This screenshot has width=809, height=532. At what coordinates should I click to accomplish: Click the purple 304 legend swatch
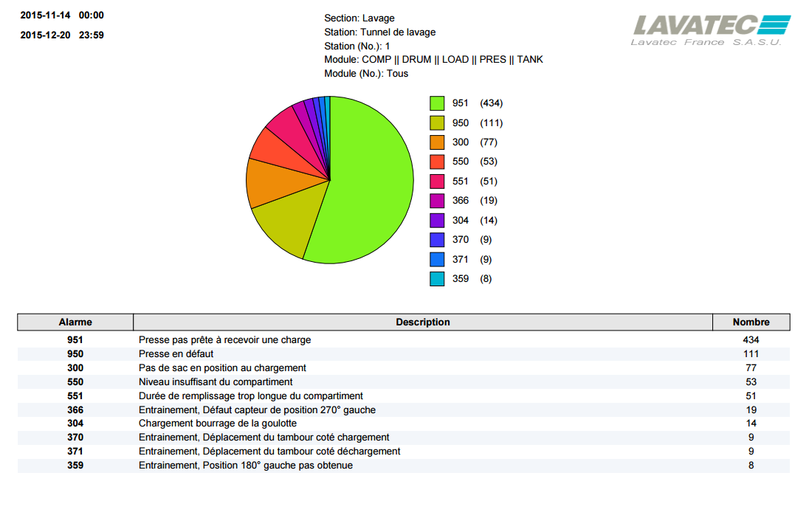(437, 220)
